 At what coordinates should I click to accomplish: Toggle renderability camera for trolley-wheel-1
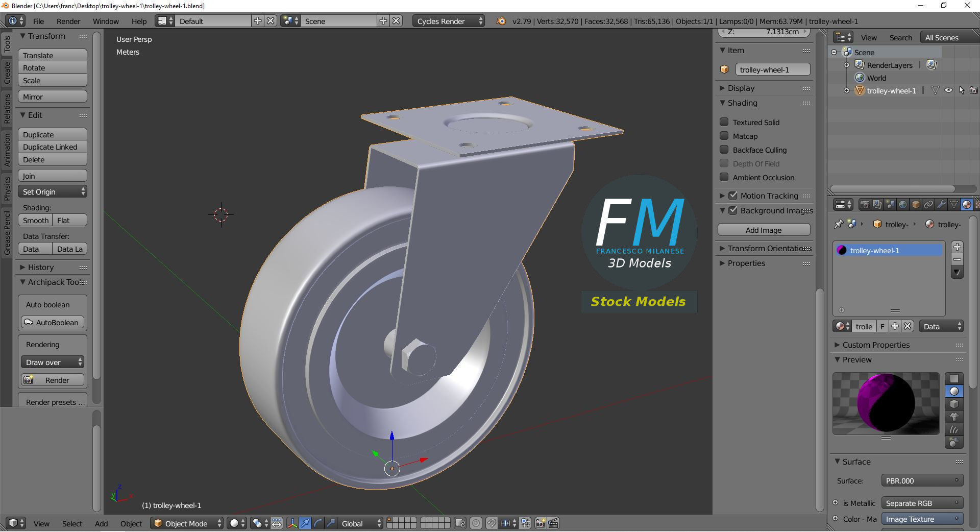click(x=974, y=90)
